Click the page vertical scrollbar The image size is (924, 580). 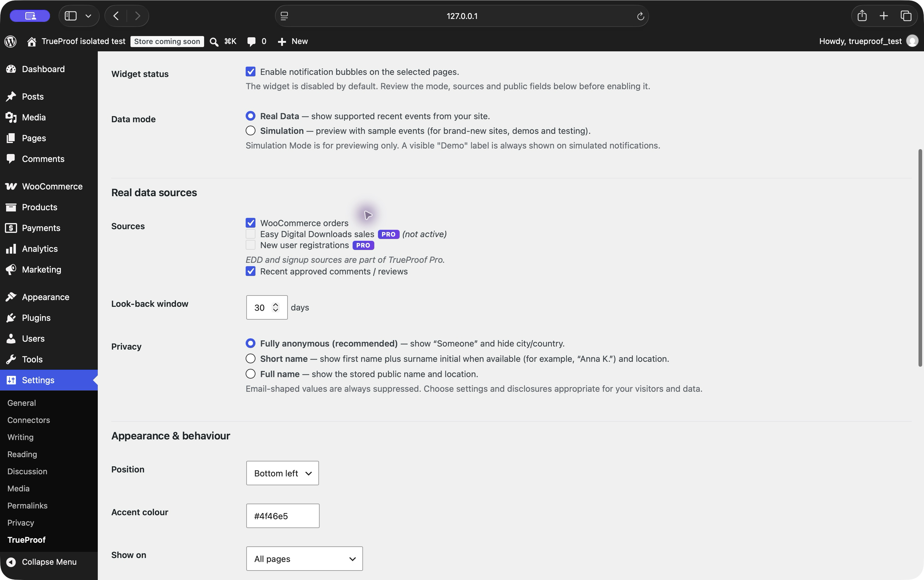coord(920,258)
